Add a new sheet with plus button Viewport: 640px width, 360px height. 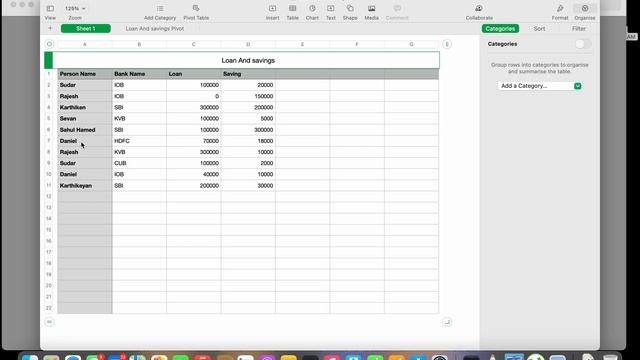coord(50,29)
